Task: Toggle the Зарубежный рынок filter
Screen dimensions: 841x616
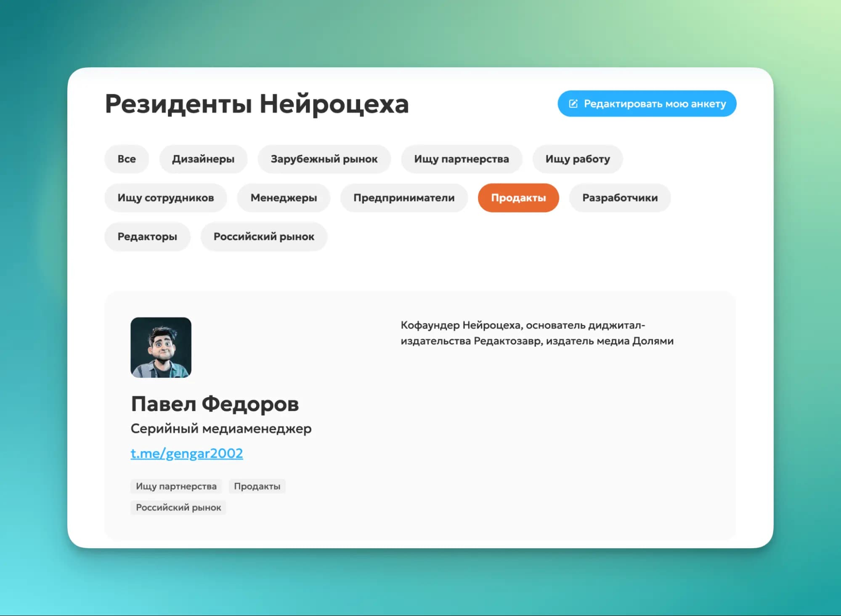Action: (x=324, y=159)
